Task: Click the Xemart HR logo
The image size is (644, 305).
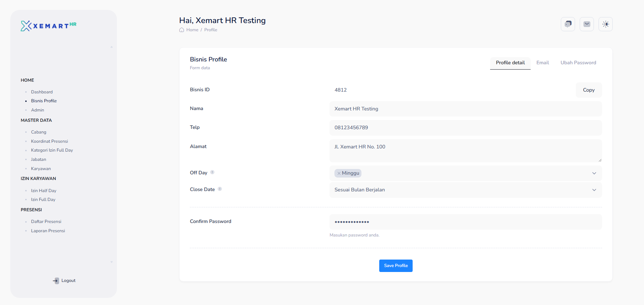Action: pos(48,26)
